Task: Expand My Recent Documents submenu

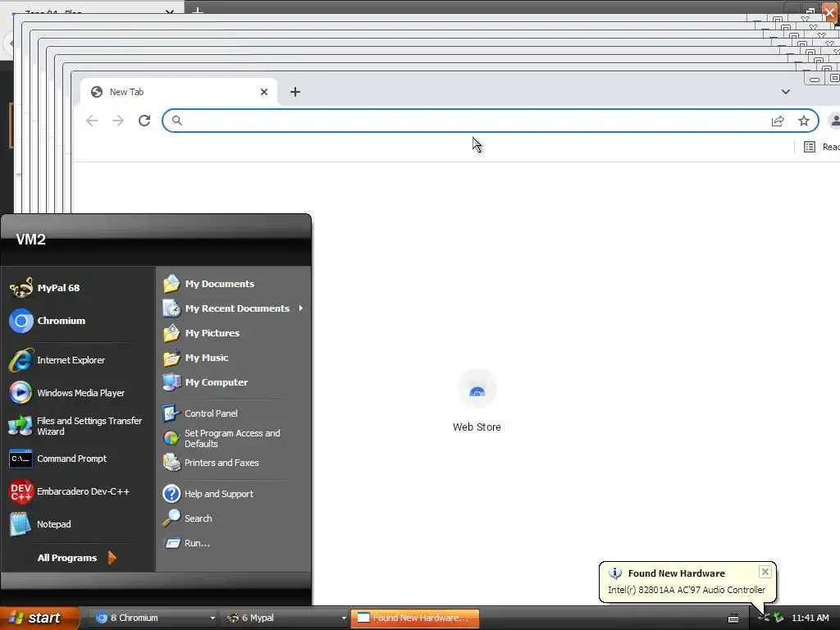Action: point(234,308)
